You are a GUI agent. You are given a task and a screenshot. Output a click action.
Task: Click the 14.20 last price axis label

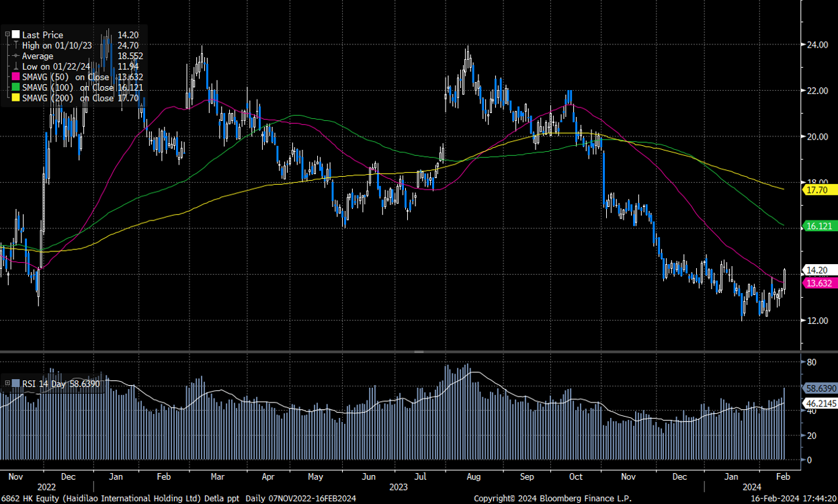point(816,271)
